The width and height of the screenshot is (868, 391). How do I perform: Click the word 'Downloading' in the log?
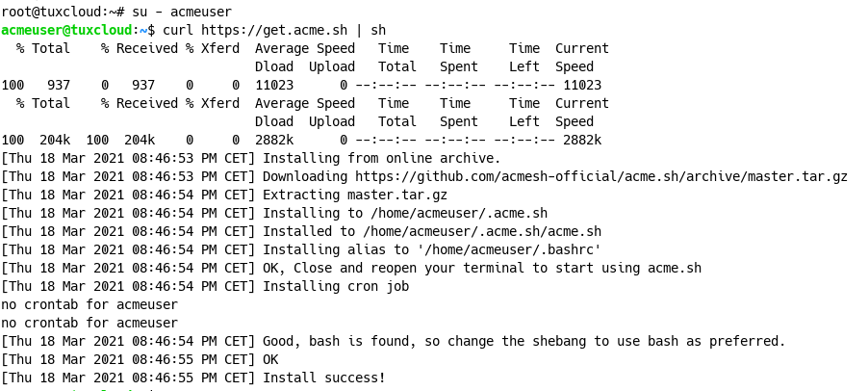coord(305,176)
